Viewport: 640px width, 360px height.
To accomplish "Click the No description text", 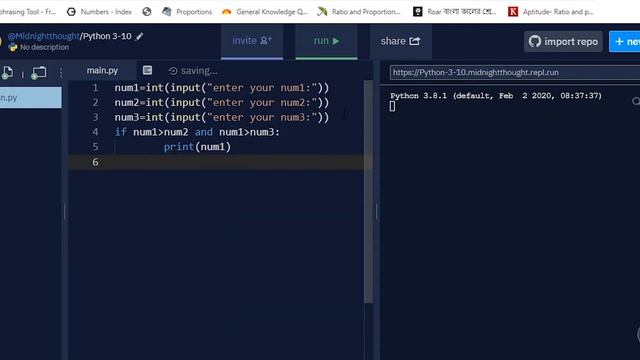I will [44, 47].
